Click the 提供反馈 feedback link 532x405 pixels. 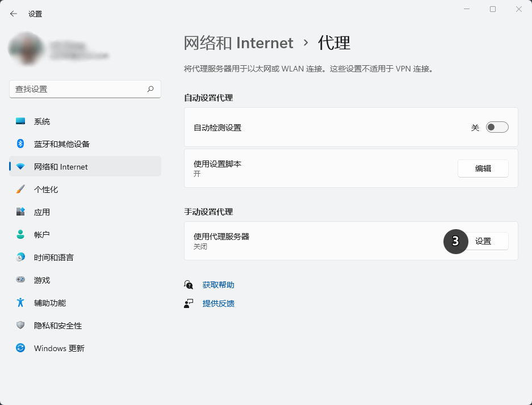pos(219,303)
